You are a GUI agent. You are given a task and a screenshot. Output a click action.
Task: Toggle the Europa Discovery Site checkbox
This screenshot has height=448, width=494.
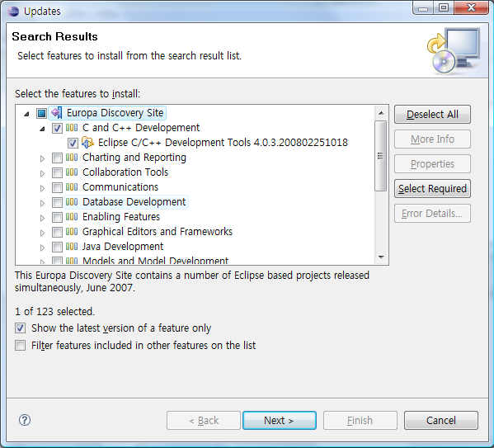point(41,113)
